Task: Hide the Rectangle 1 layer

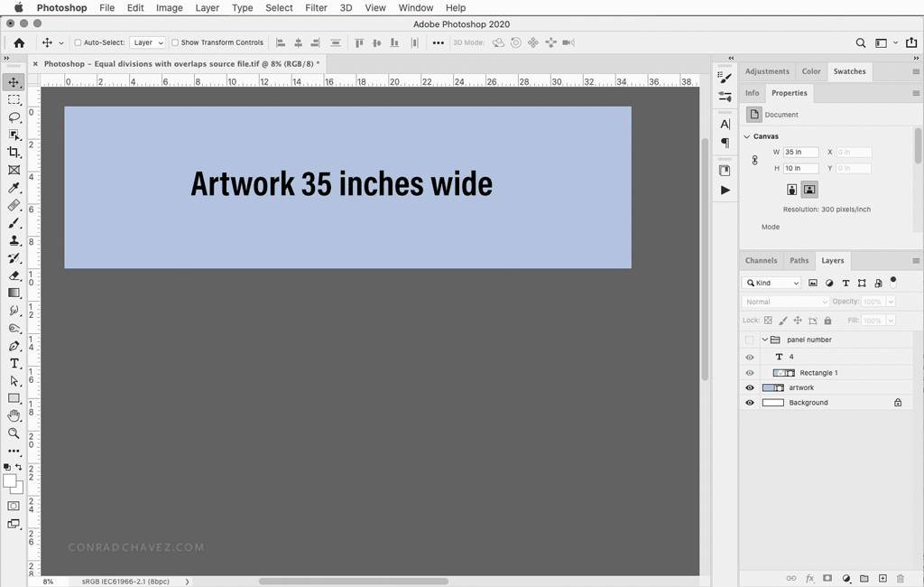Action: click(750, 373)
